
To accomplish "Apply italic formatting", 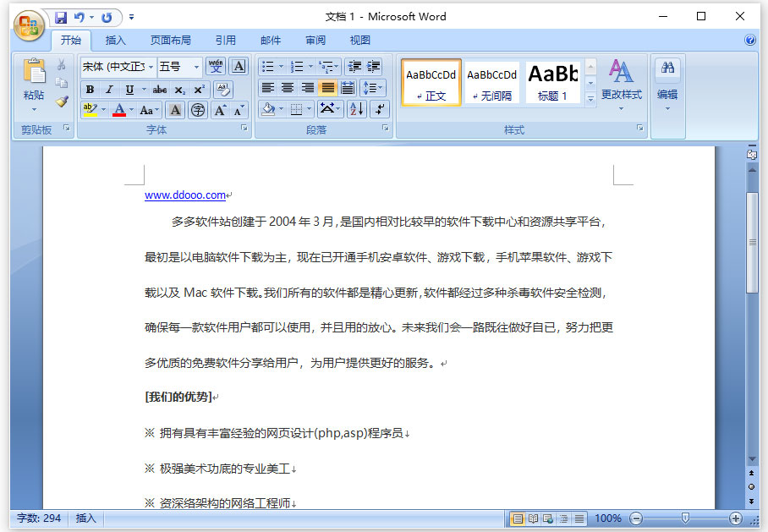I will point(109,89).
